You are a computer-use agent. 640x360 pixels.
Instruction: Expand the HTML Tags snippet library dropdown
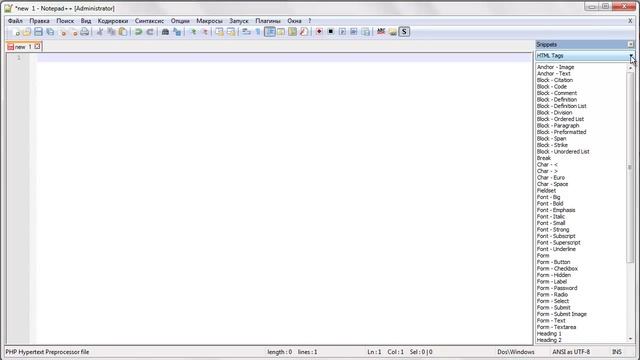tap(631, 56)
